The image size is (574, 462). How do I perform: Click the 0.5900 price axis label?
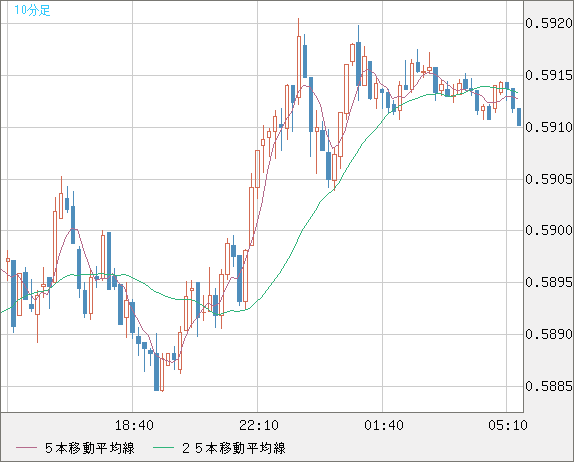pyautogui.click(x=549, y=230)
